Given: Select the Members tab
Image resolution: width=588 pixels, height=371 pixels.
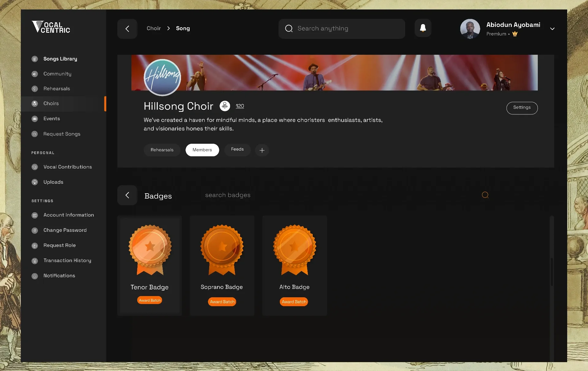Looking at the screenshot, I should coord(202,150).
